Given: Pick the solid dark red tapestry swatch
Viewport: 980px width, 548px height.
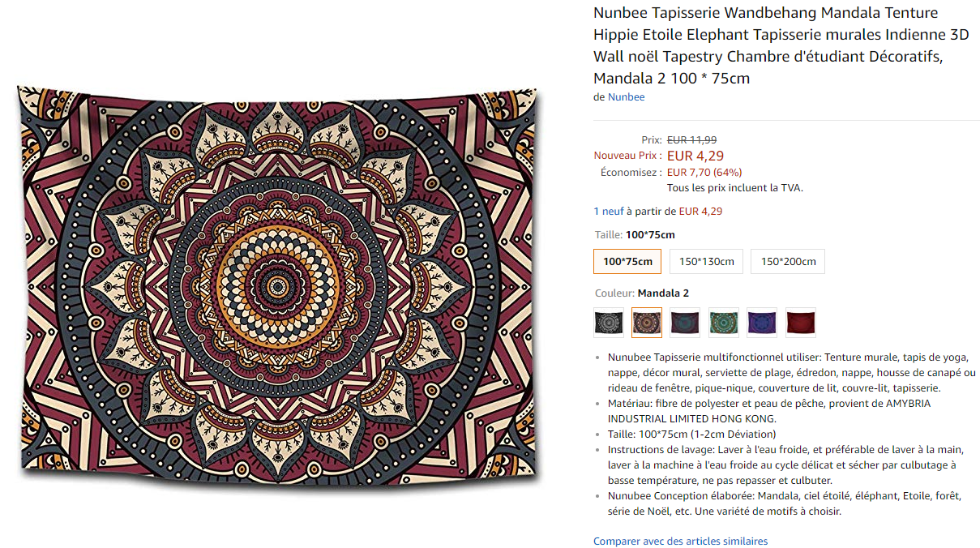Looking at the screenshot, I should pos(801,323).
